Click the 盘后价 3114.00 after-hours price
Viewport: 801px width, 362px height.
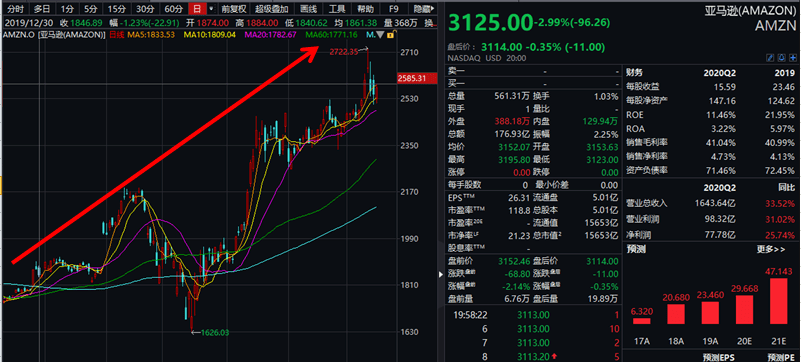point(501,47)
